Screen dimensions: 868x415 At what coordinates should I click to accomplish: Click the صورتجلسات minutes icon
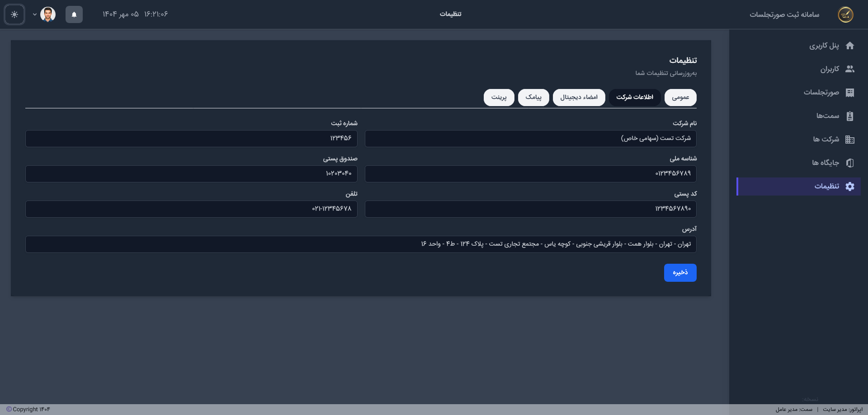[849, 93]
